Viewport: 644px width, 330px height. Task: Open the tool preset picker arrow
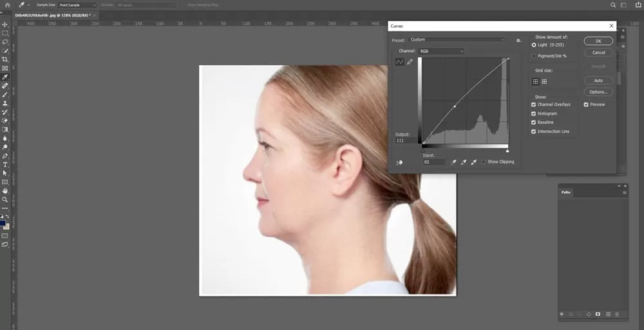coord(28,5)
